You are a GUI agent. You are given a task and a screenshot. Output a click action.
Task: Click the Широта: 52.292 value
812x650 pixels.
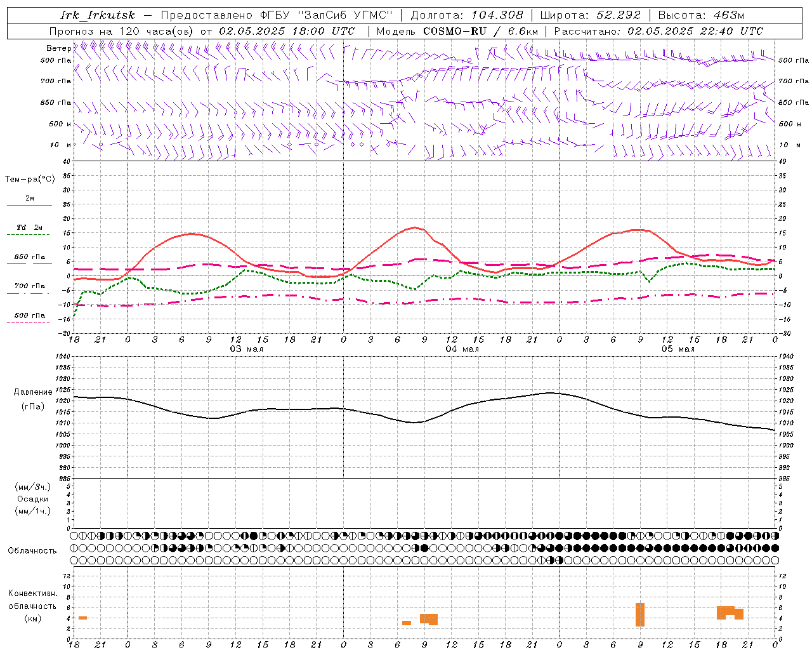[591, 15]
